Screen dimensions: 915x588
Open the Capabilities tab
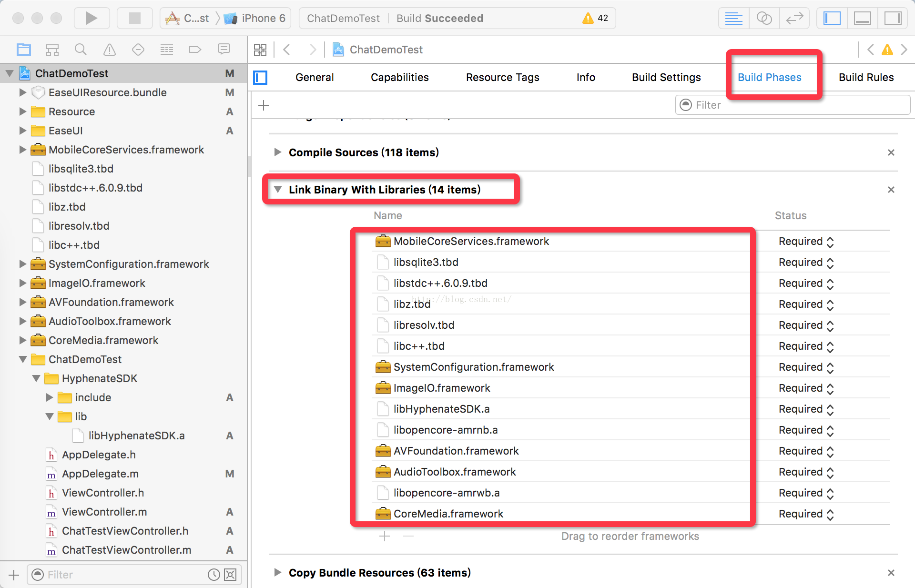point(399,77)
